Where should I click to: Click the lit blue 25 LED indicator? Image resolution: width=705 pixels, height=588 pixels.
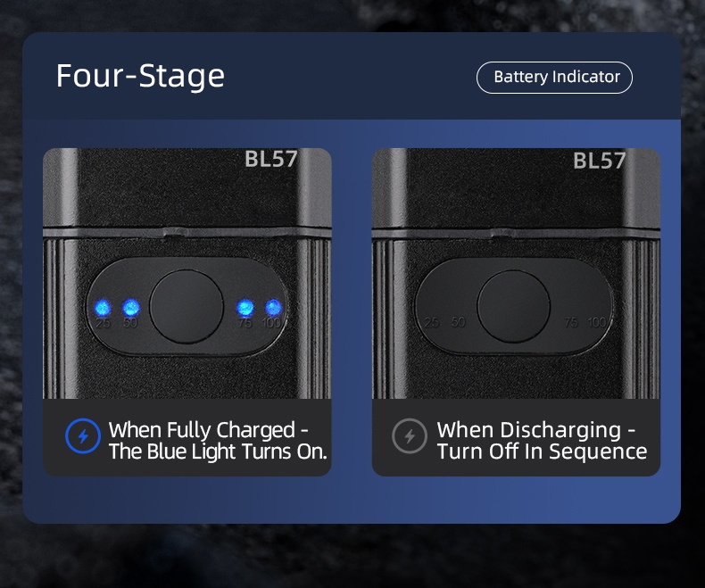(x=103, y=309)
